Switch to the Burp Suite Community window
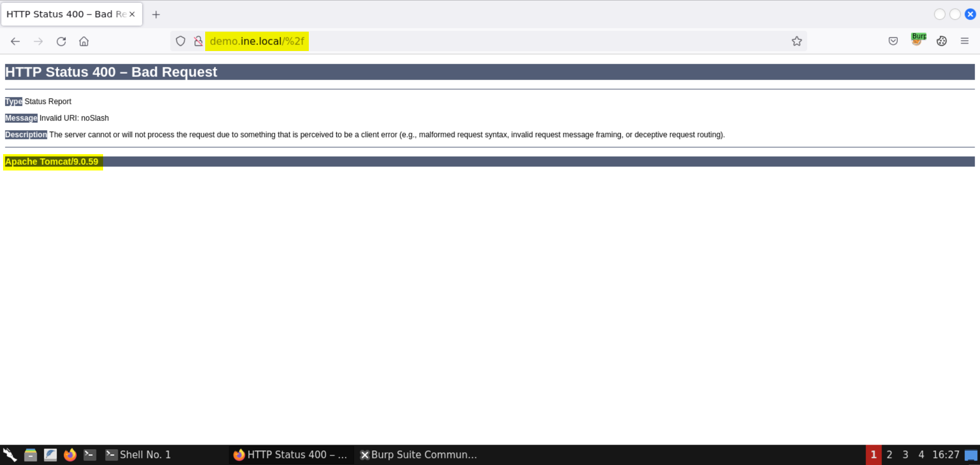Screen dimensions: 980x465 click(419, 454)
